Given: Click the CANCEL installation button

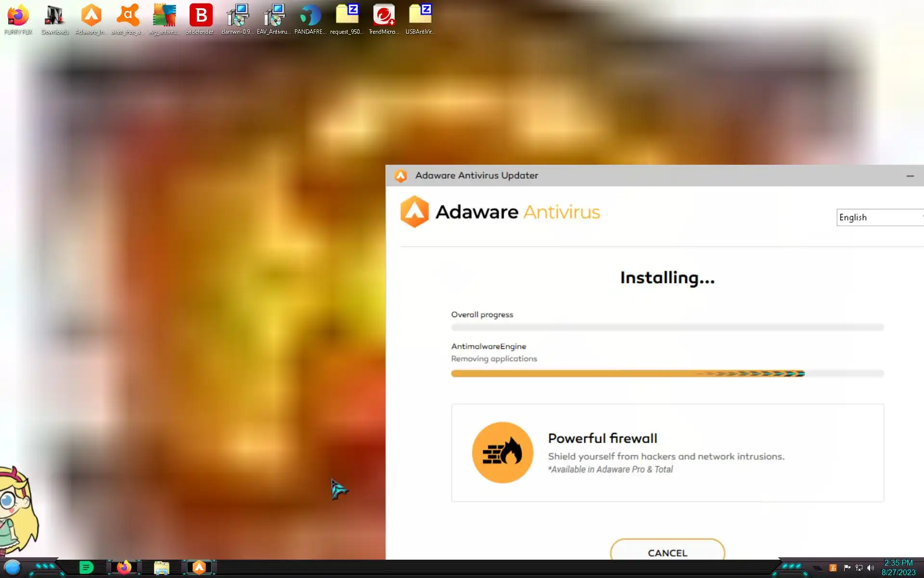Looking at the screenshot, I should [x=667, y=552].
